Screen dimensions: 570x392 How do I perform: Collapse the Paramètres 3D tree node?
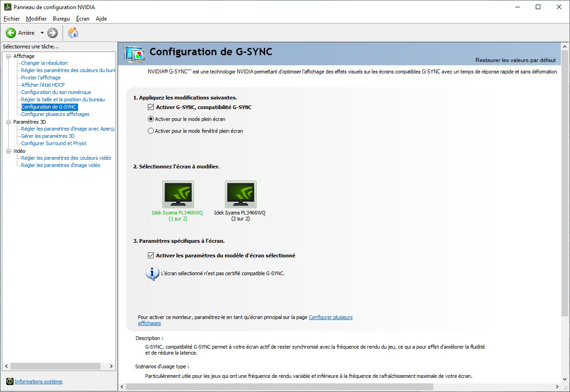tap(8, 122)
